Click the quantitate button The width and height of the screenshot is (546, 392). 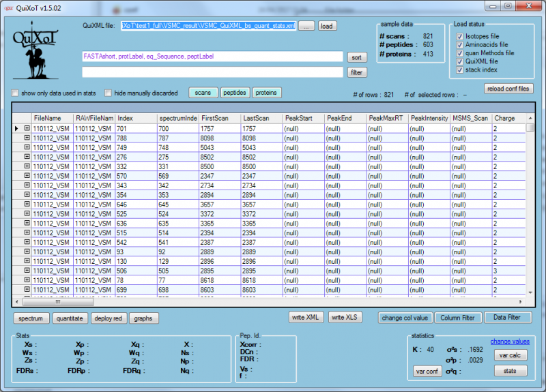(x=70, y=318)
